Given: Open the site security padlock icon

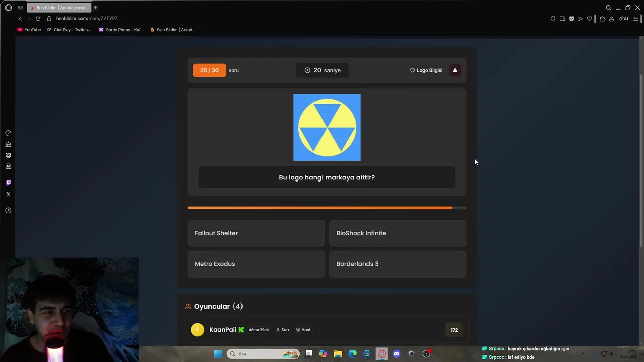Looking at the screenshot, I should (49, 19).
